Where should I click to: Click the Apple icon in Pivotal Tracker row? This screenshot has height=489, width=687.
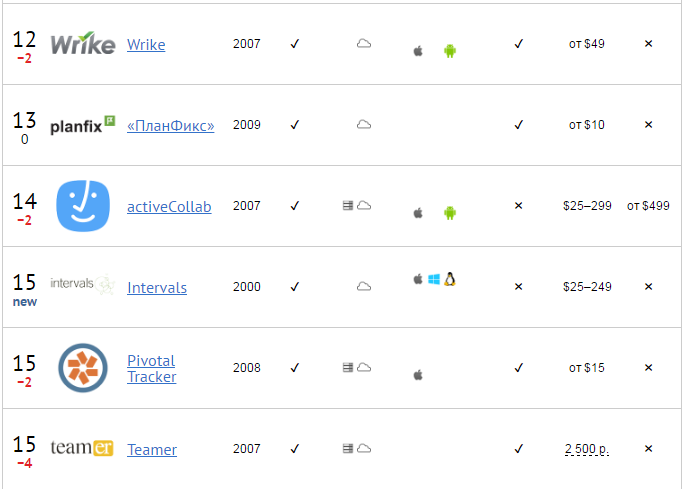pyautogui.click(x=418, y=375)
